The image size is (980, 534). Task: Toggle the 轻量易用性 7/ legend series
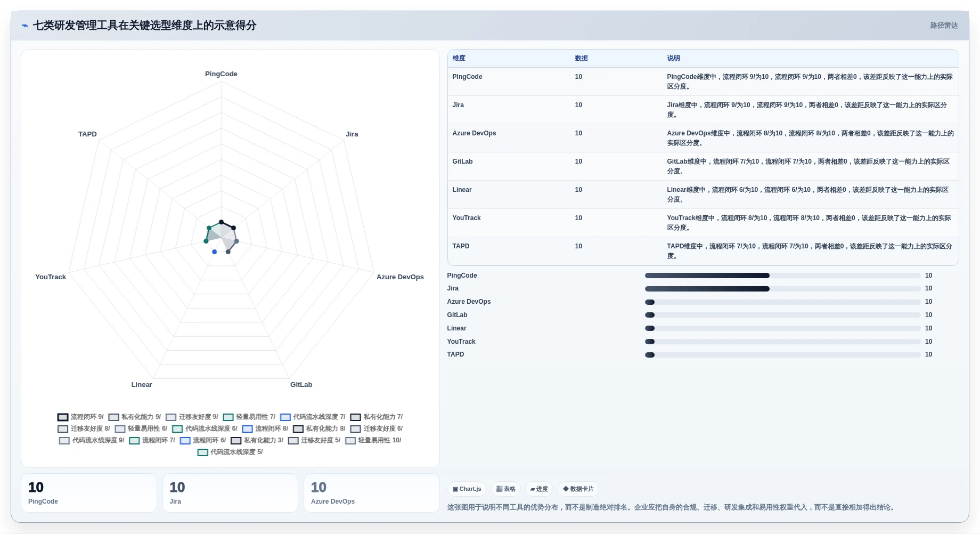point(249,417)
